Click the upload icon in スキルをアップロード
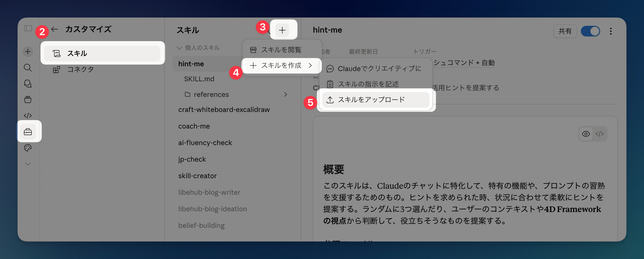 330,100
